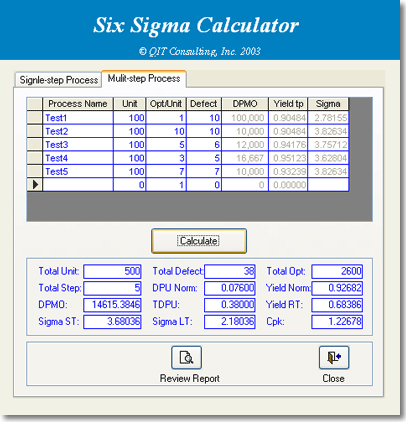Click the Test3 row selector

coord(35,145)
